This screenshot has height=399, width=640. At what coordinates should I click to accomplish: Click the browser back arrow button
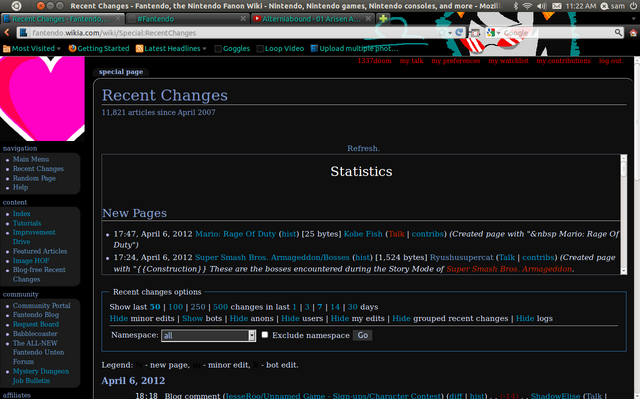click(x=7, y=33)
